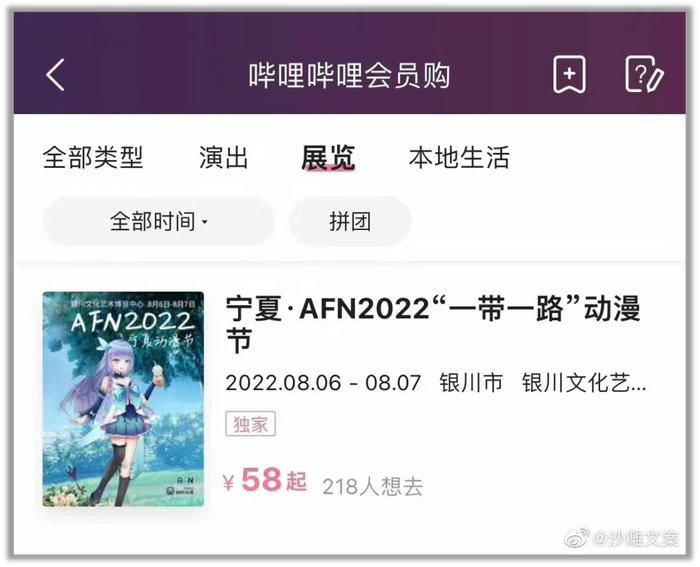Click the event date 2022.08.06 - 08.07
This screenshot has width=700, height=567.
pyautogui.click(x=323, y=383)
